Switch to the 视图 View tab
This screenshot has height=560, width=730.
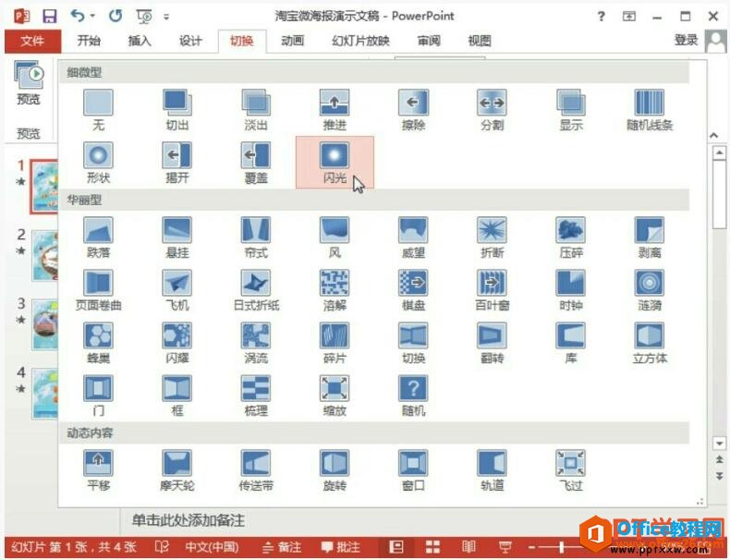(x=480, y=41)
